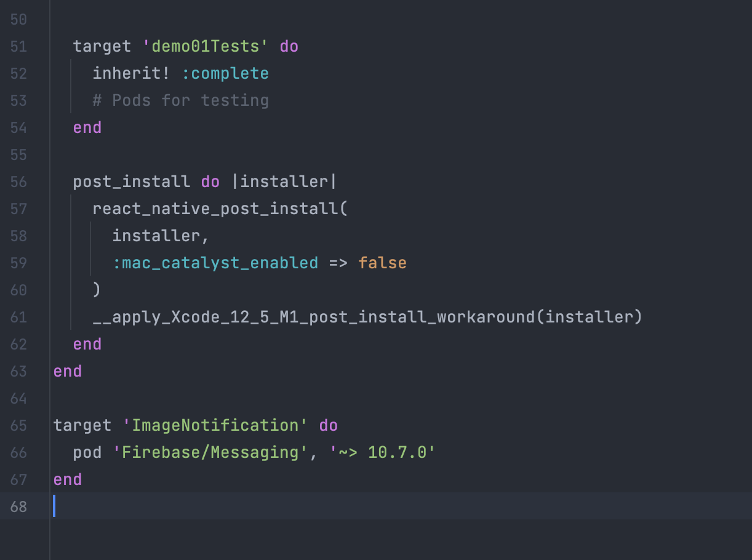Click the :complete symbol
Image resolution: width=752 pixels, height=560 pixels.
pos(225,74)
